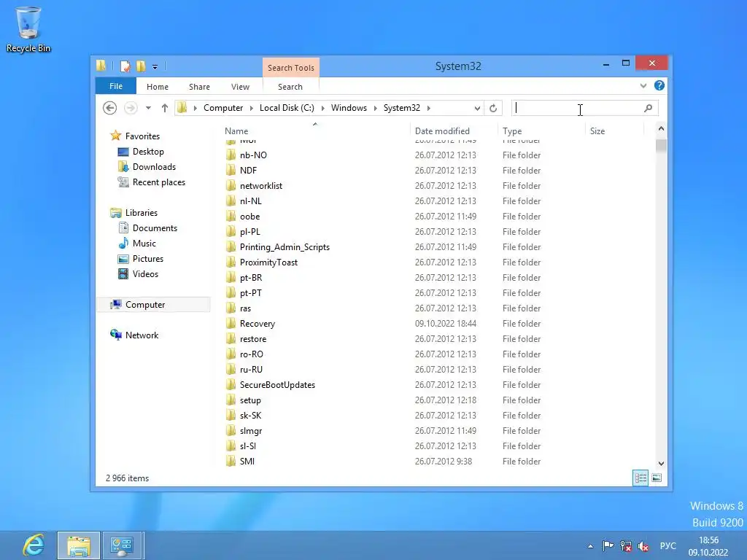The width and height of the screenshot is (747, 560).
Task: Select Desktop in Favorites
Action: pyautogui.click(x=148, y=152)
